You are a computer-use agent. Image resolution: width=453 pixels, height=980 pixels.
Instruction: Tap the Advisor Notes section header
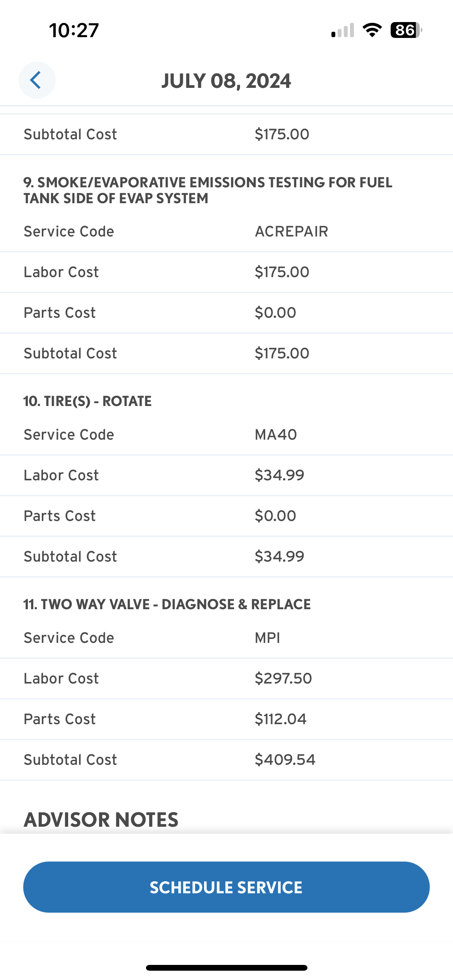click(101, 819)
